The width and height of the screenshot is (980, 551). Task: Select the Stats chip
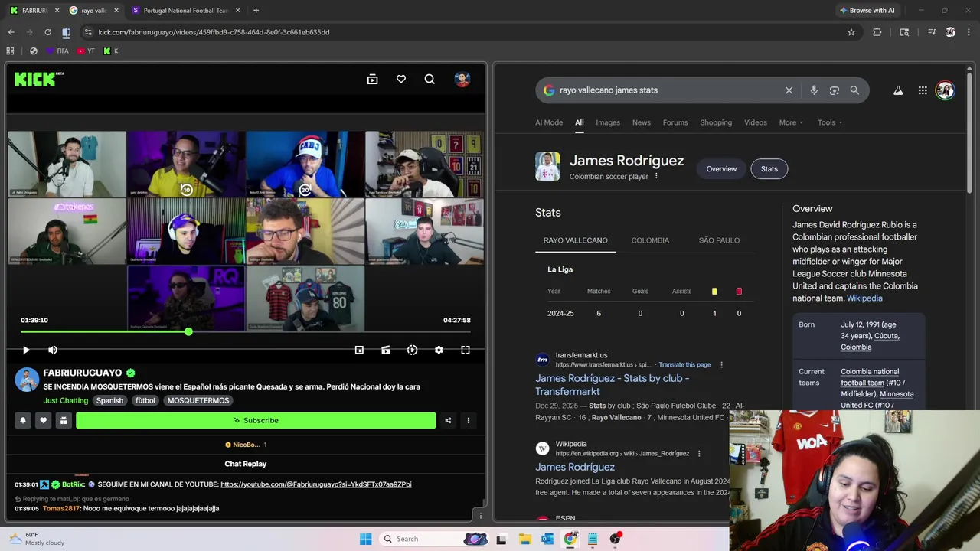[x=769, y=169]
